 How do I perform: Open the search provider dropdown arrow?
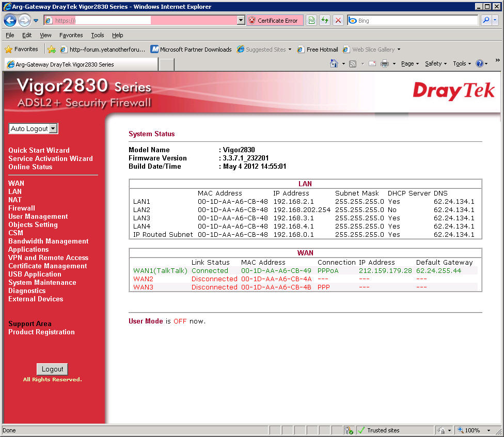click(x=495, y=21)
